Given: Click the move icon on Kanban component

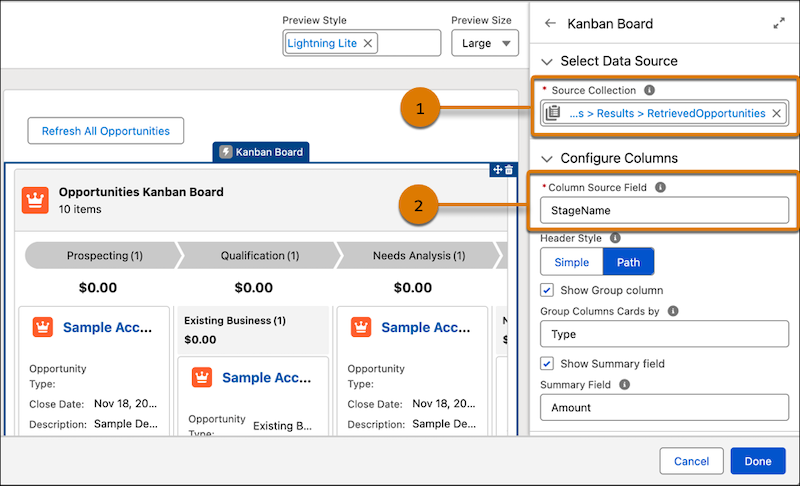Looking at the screenshot, I should (497, 170).
